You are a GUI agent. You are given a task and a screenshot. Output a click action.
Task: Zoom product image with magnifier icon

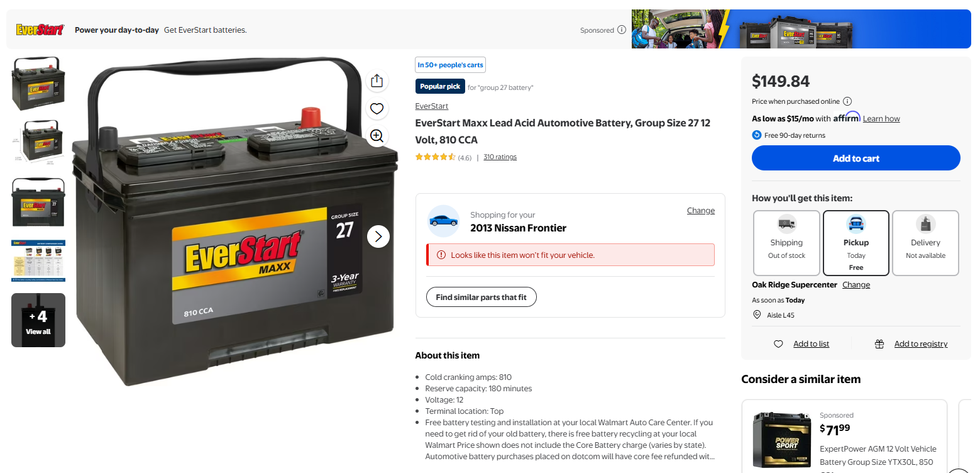377,136
